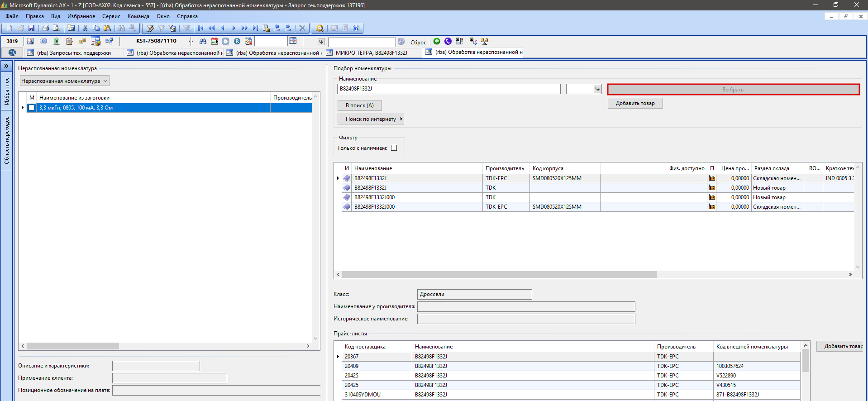868x401 pixels.
Task: Click the Help question mark icon
Action: pos(356,28)
